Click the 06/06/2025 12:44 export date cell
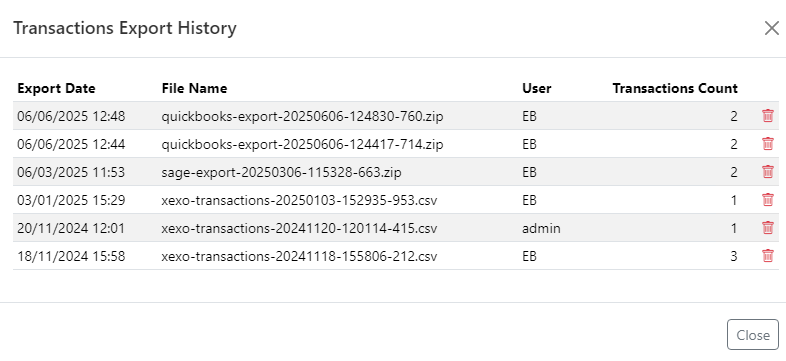This screenshot has width=786, height=361. (x=71, y=144)
